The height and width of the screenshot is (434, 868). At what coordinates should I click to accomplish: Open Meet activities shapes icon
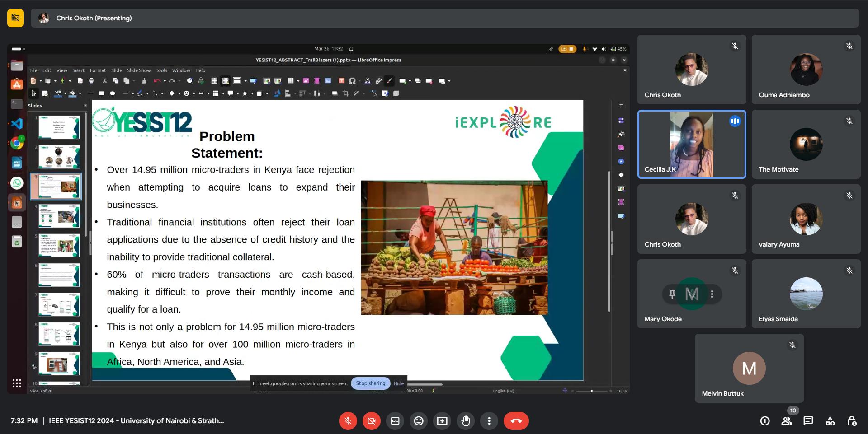coord(830,421)
